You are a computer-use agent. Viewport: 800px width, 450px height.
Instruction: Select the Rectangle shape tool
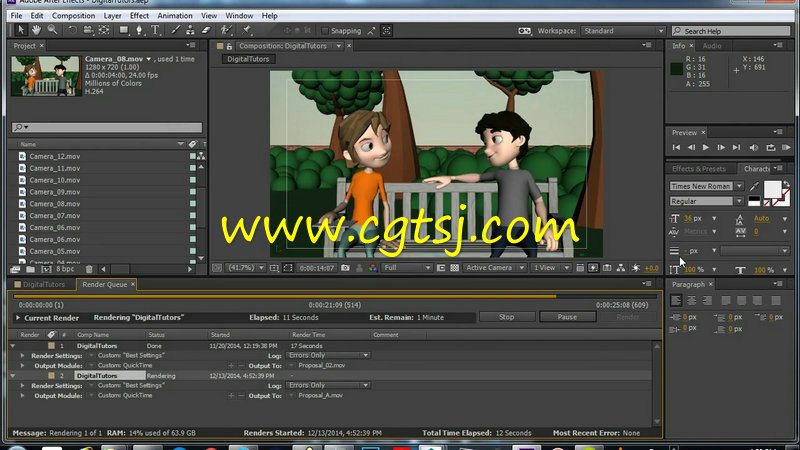tap(123, 31)
